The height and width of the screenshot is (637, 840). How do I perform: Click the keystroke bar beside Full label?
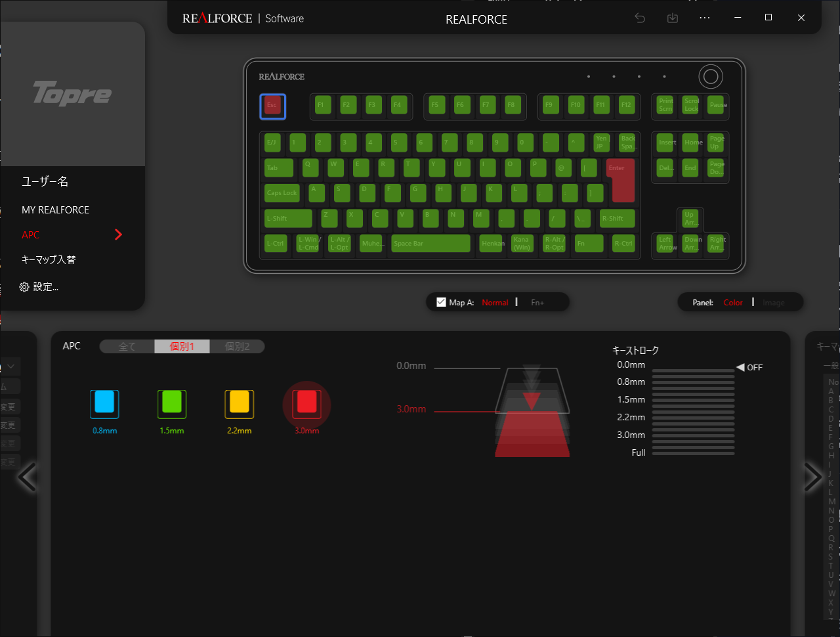pyautogui.click(x=693, y=452)
